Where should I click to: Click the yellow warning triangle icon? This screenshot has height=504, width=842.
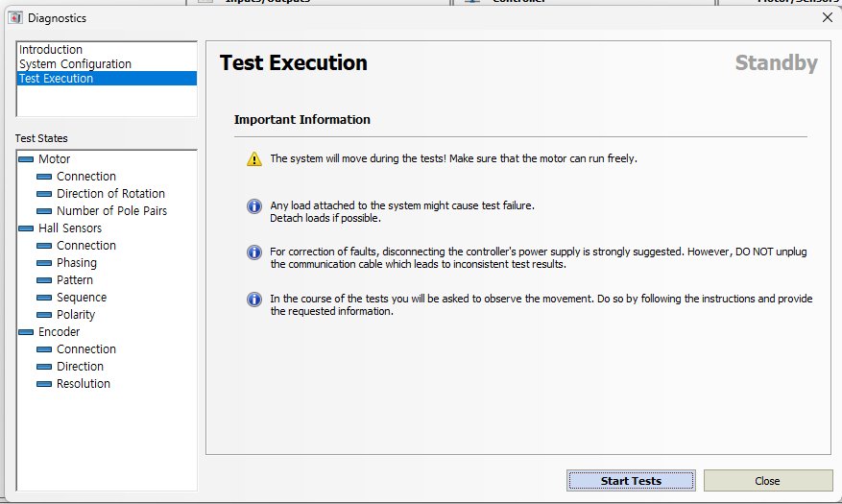pyautogui.click(x=253, y=159)
